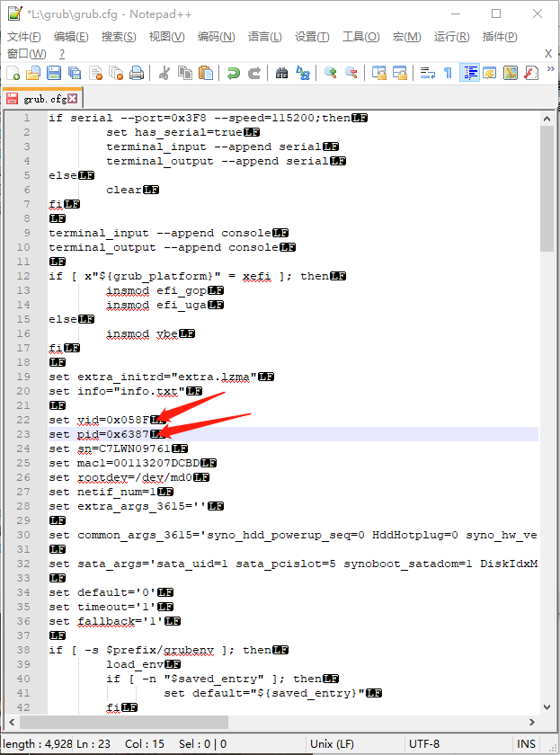This screenshot has height=755, width=560.
Task: Click the line 'set vid=0x058F'
Action: [99, 420]
